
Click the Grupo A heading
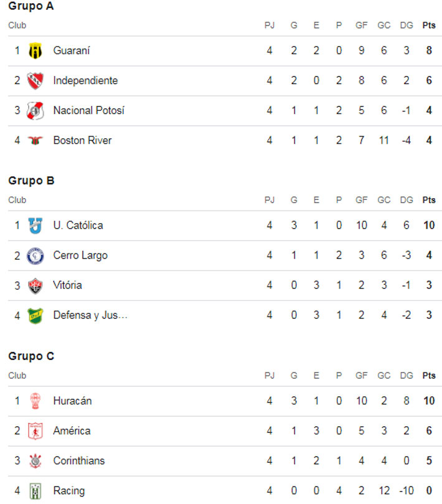(x=31, y=7)
